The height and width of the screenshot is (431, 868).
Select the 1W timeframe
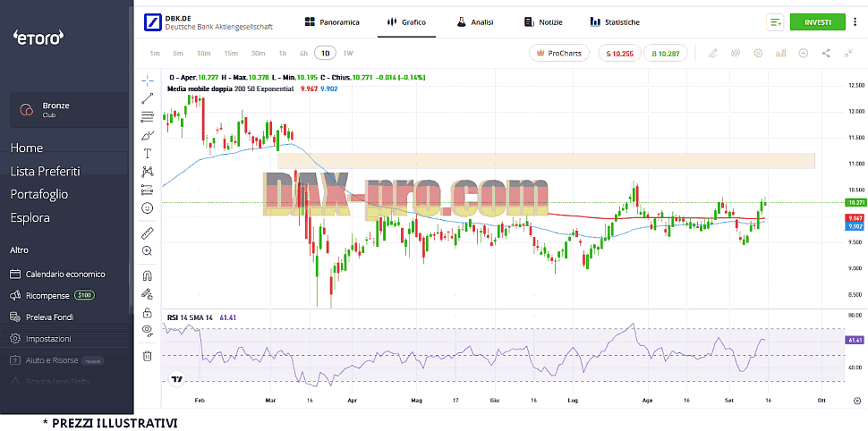[348, 53]
